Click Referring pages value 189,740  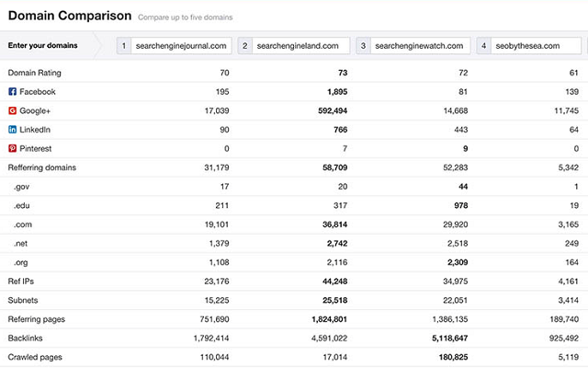click(564, 319)
